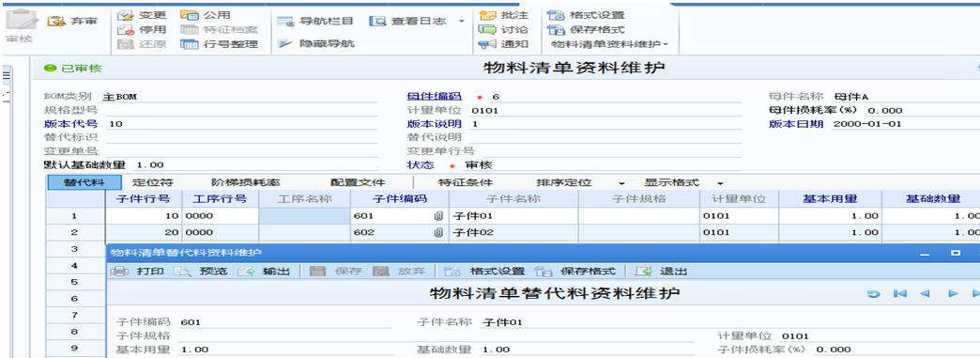This screenshot has height=358, width=980.
Task: Switch to the 配置文件 tab
Action: click(358, 182)
